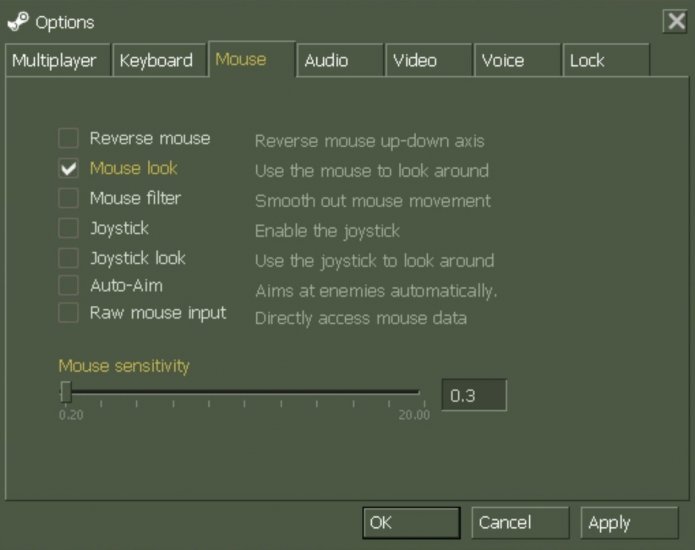Click the Apply button
Image resolution: width=695 pixels, height=550 pixels.
pos(629,523)
